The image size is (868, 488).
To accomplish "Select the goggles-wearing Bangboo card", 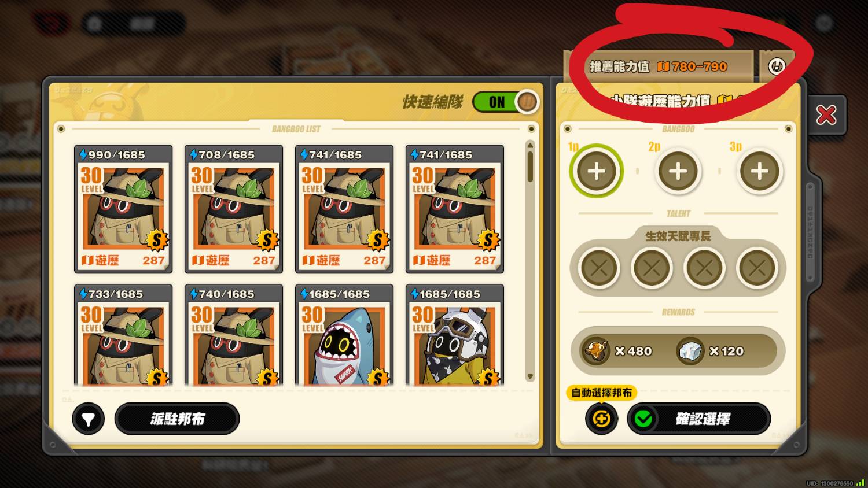I will 455,335.
